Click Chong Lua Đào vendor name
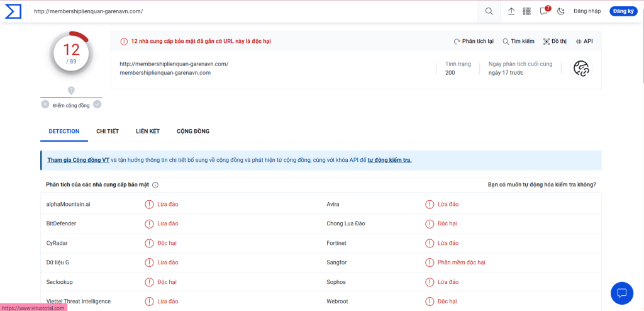The width and height of the screenshot is (644, 311). [x=346, y=223]
